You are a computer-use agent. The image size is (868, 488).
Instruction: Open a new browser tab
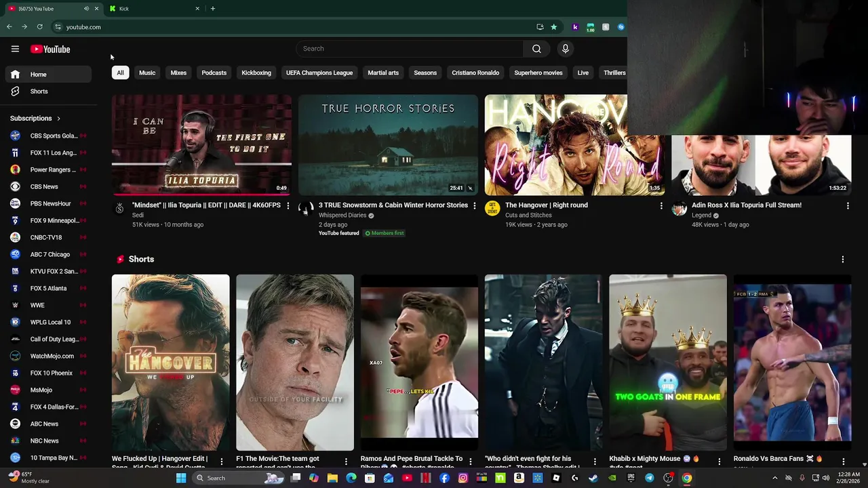point(212,9)
